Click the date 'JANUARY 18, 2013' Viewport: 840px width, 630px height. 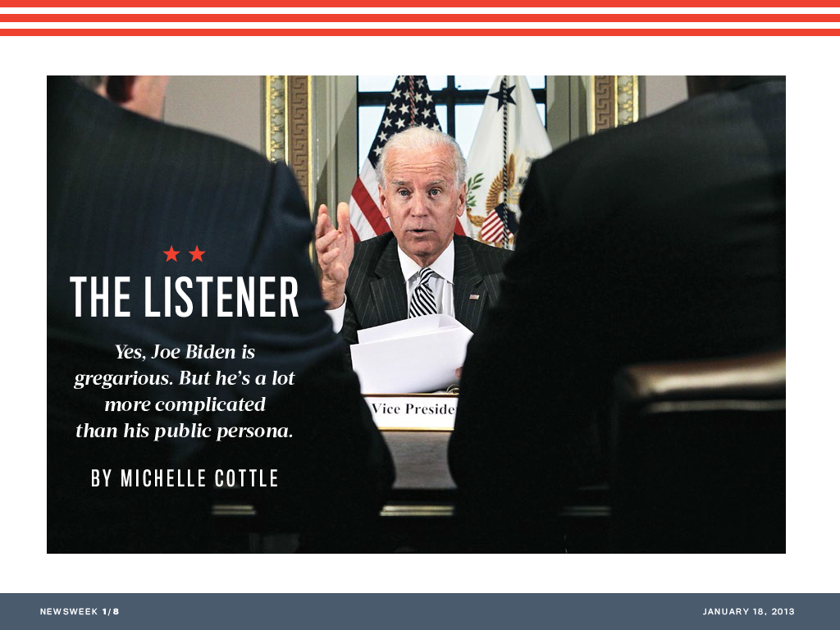click(x=749, y=610)
